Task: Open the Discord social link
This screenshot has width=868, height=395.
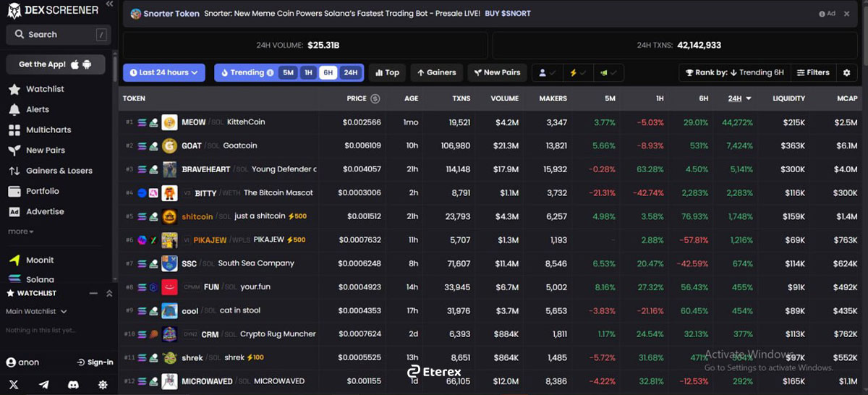Action: (x=73, y=384)
